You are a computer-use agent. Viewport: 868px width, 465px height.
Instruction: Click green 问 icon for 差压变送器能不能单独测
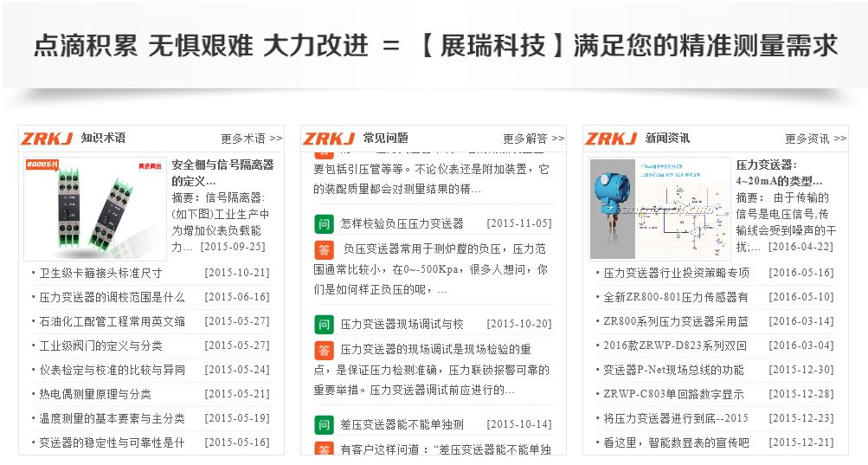[324, 425]
